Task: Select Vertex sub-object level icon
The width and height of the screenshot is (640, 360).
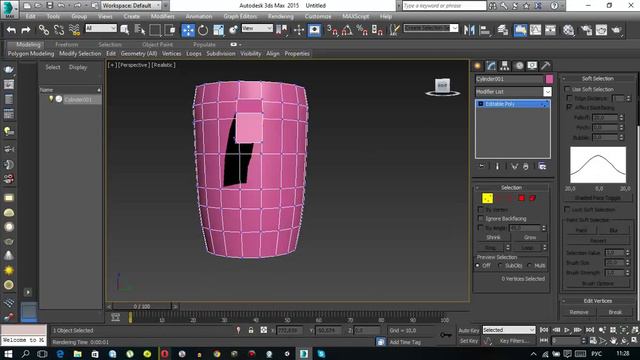Action: point(487,198)
